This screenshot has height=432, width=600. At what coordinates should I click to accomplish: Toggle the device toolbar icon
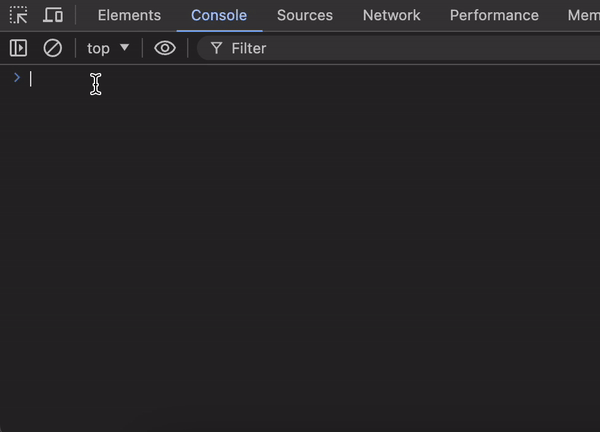[x=53, y=15]
